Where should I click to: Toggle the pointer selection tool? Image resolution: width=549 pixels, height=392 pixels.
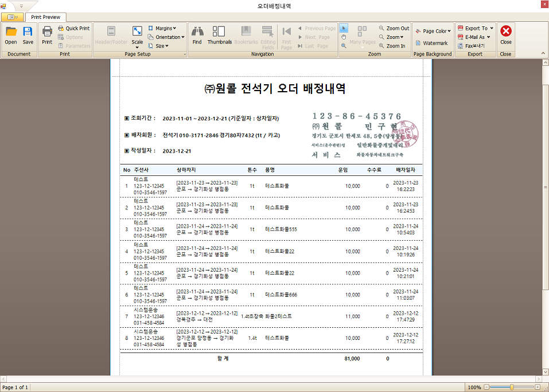344,28
